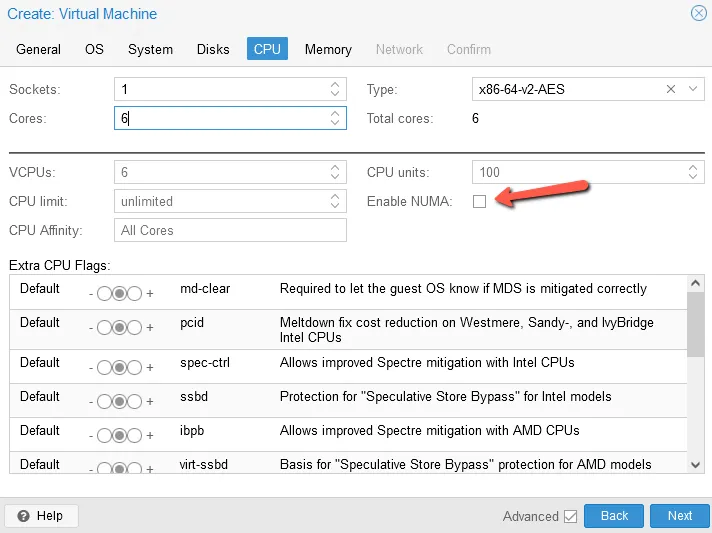
Task: Click minus icon for pcid flag
Action: point(91,328)
